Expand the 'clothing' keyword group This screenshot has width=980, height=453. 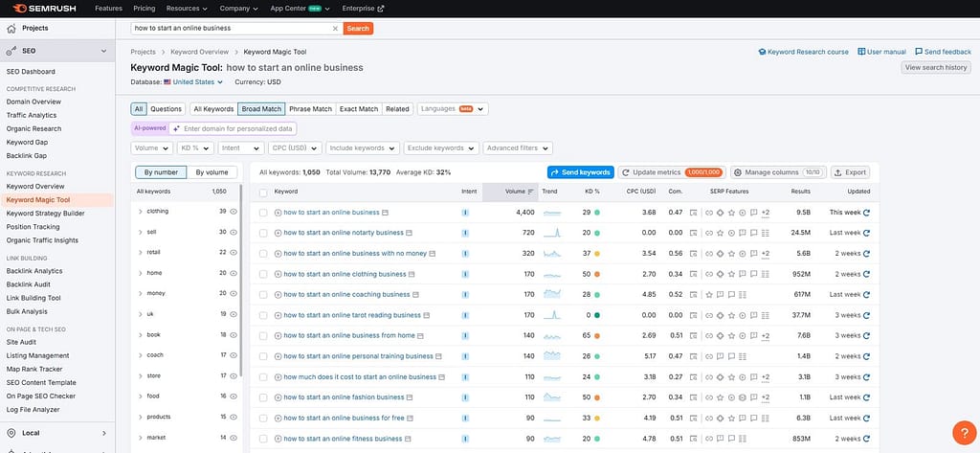[141, 212]
